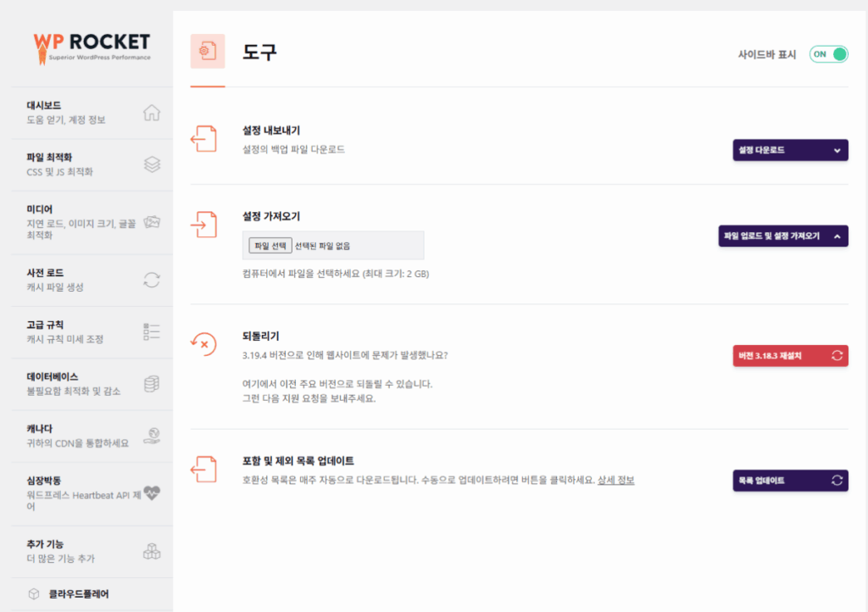Click the 사전 로드 refresh icon

(152, 280)
